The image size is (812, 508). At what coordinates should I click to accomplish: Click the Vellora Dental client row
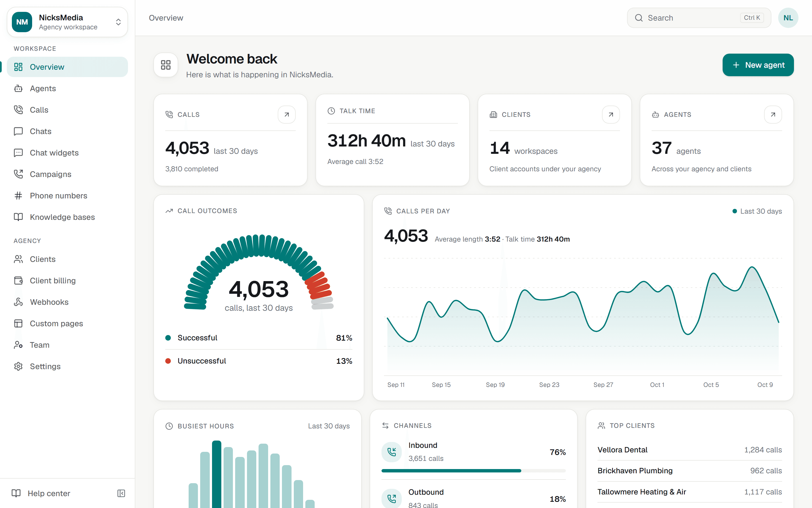690,450
